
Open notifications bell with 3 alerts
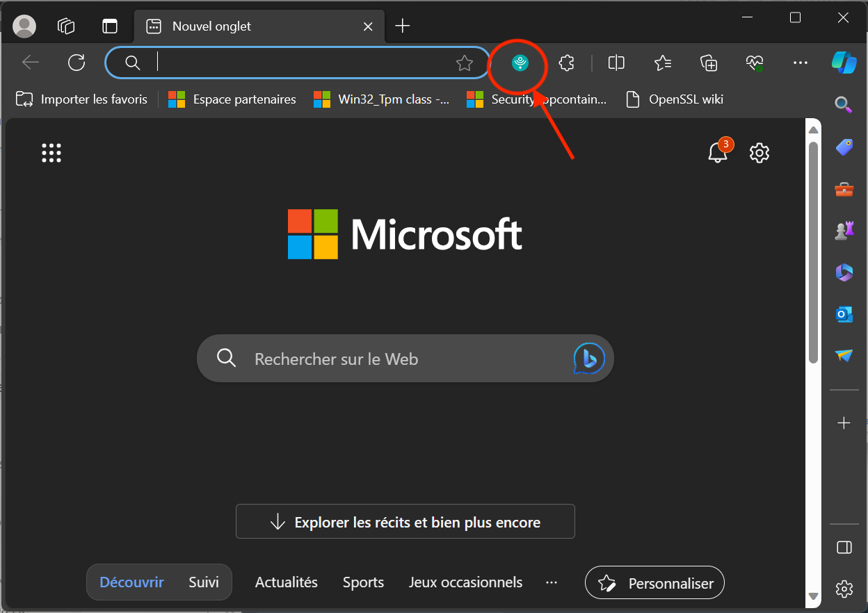pos(717,152)
